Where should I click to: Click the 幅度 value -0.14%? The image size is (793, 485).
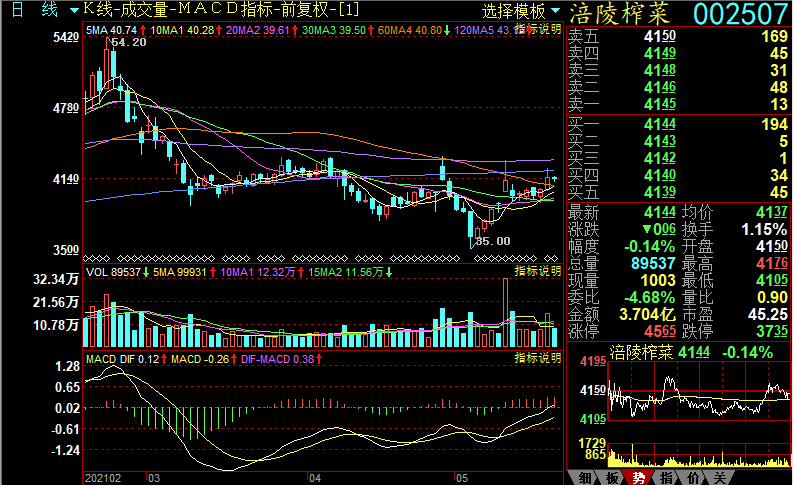650,247
